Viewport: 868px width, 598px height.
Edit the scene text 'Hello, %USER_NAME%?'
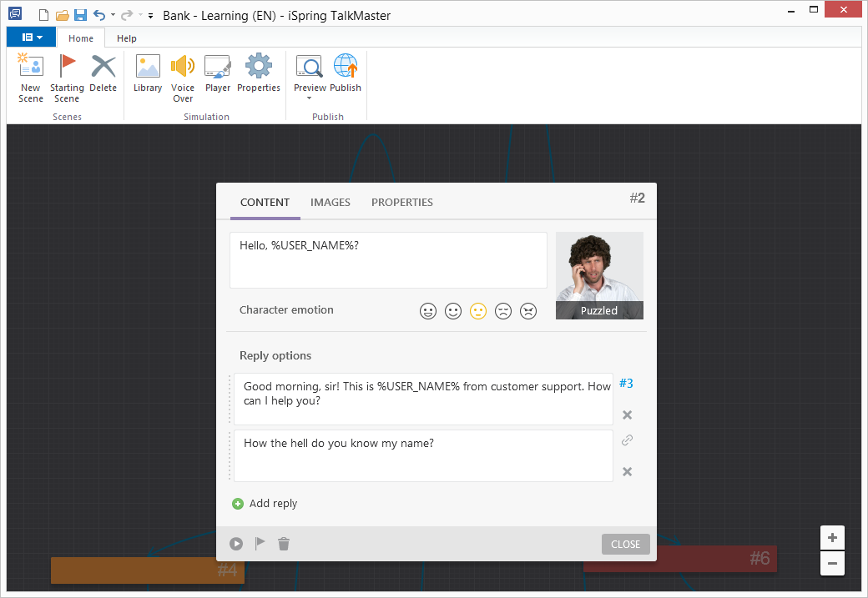[389, 260]
